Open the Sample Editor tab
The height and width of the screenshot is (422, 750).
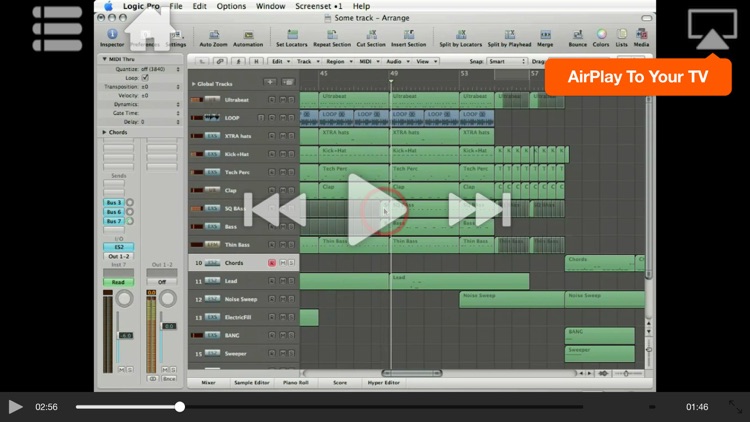252,383
